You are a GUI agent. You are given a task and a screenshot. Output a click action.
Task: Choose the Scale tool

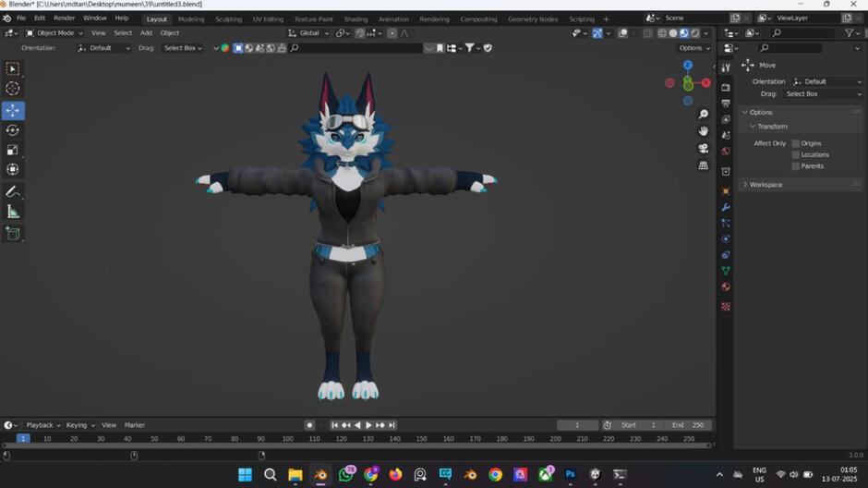pos(12,150)
